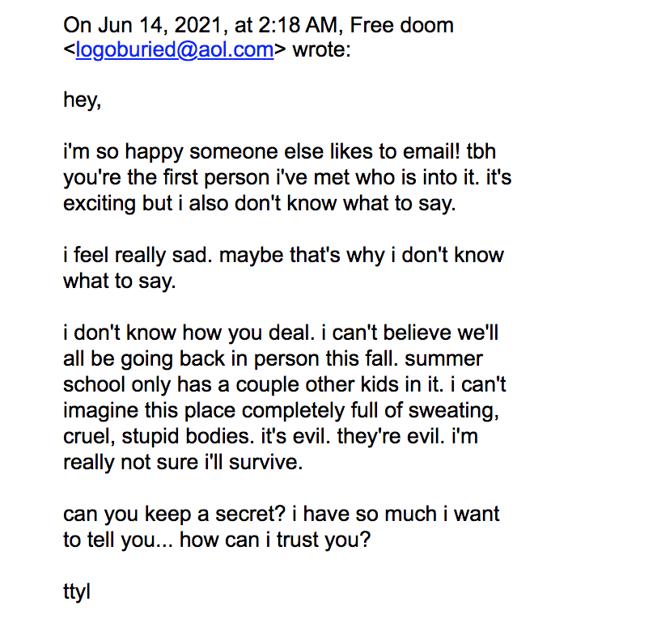Click the "hey," greeting line
The height and width of the screenshot is (644, 657).
(82, 101)
